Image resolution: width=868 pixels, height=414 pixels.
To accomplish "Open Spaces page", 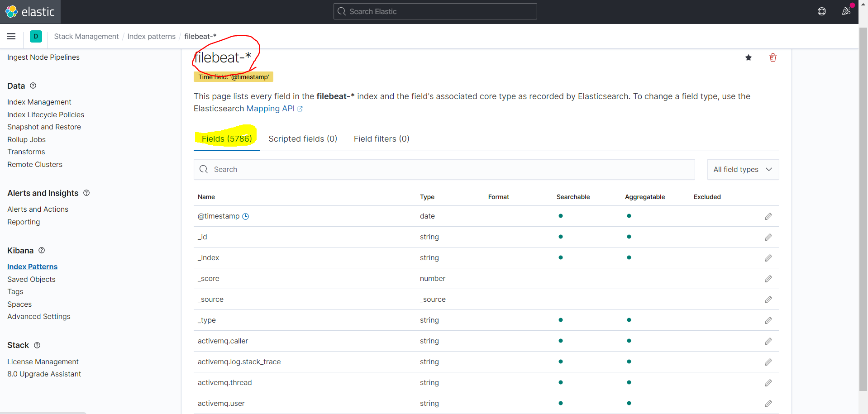I will coord(19,304).
